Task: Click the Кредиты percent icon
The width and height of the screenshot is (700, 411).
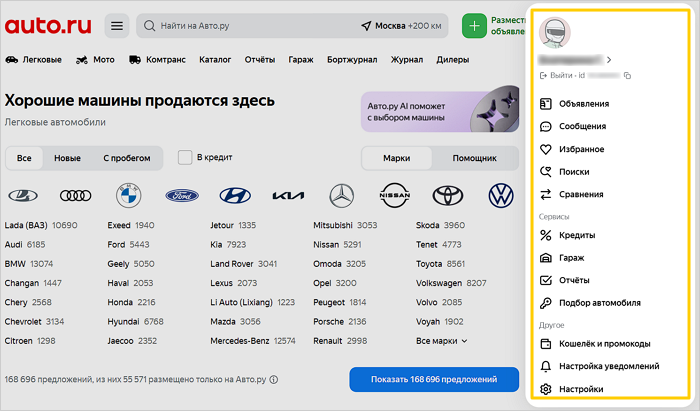Action: click(x=546, y=235)
